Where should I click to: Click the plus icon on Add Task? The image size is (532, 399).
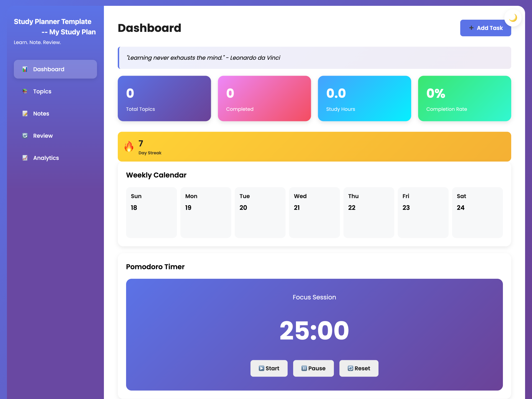(x=471, y=28)
